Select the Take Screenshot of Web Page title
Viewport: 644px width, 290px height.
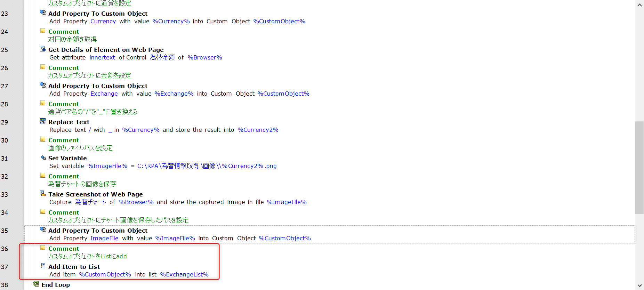[x=96, y=194]
